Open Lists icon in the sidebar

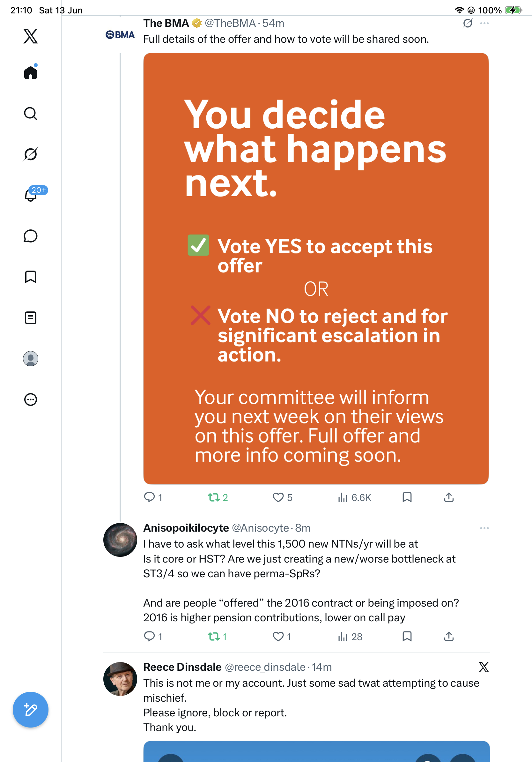click(31, 318)
